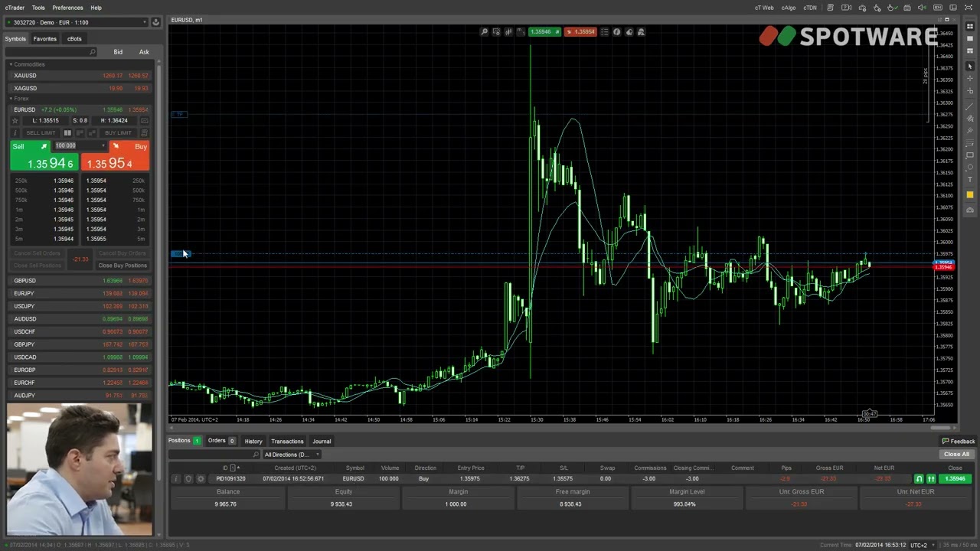980x551 pixels.
Task: Open the Positions tab
Action: 184,441
